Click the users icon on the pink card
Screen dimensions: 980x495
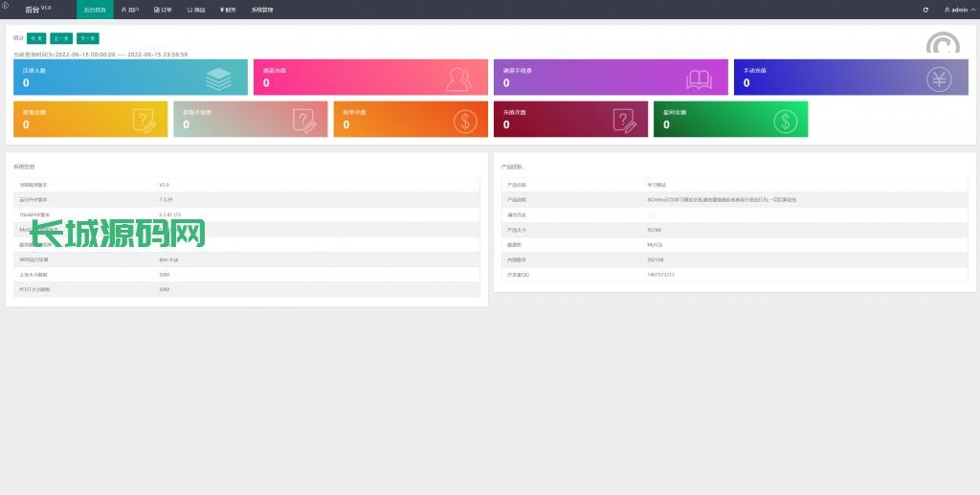pyautogui.click(x=459, y=79)
